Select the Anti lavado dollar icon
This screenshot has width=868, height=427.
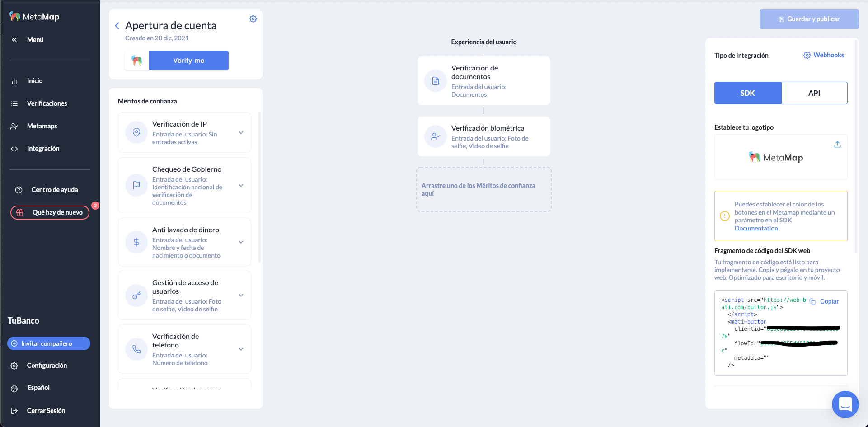136,242
